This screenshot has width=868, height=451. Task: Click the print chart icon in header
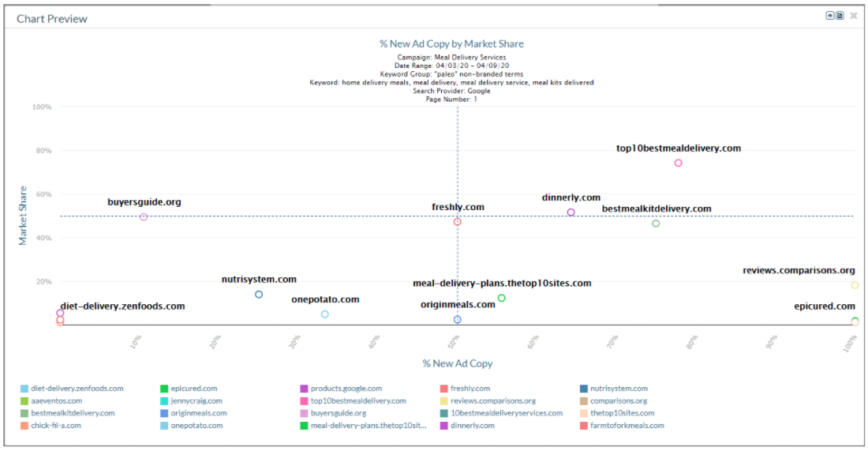830,16
